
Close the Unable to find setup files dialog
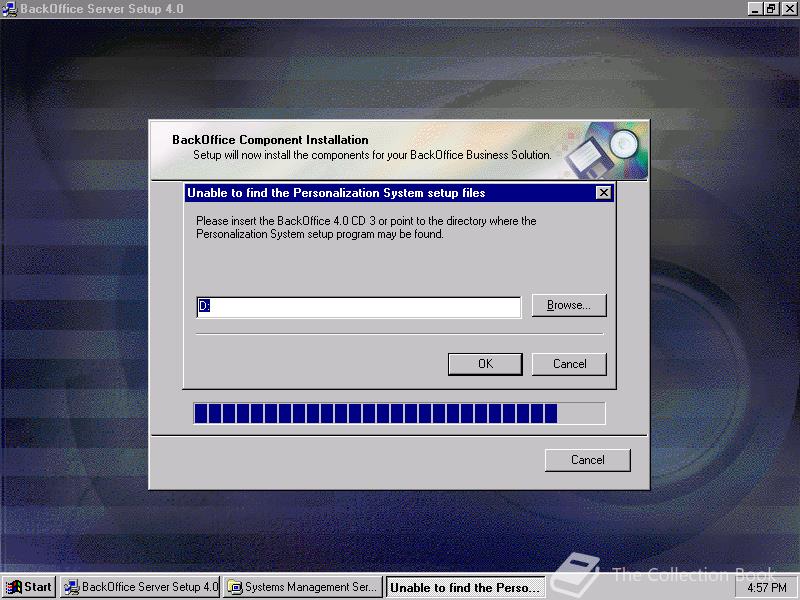click(x=604, y=192)
